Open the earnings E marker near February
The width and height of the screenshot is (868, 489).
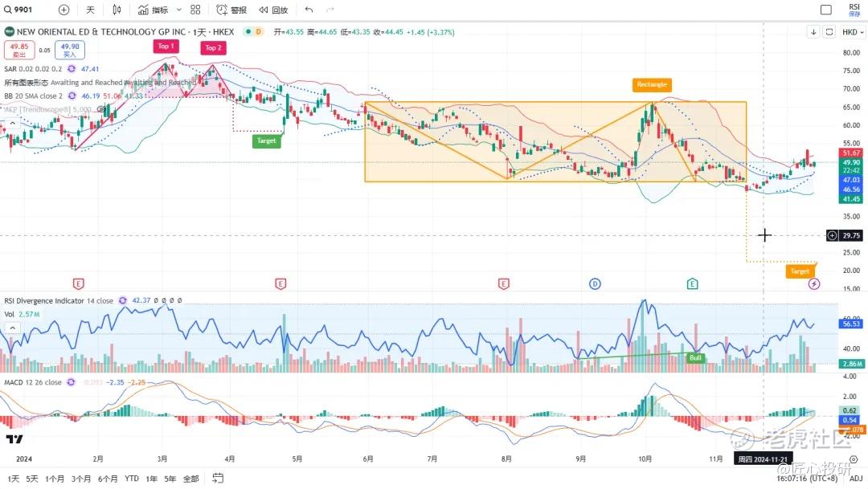pos(79,283)
